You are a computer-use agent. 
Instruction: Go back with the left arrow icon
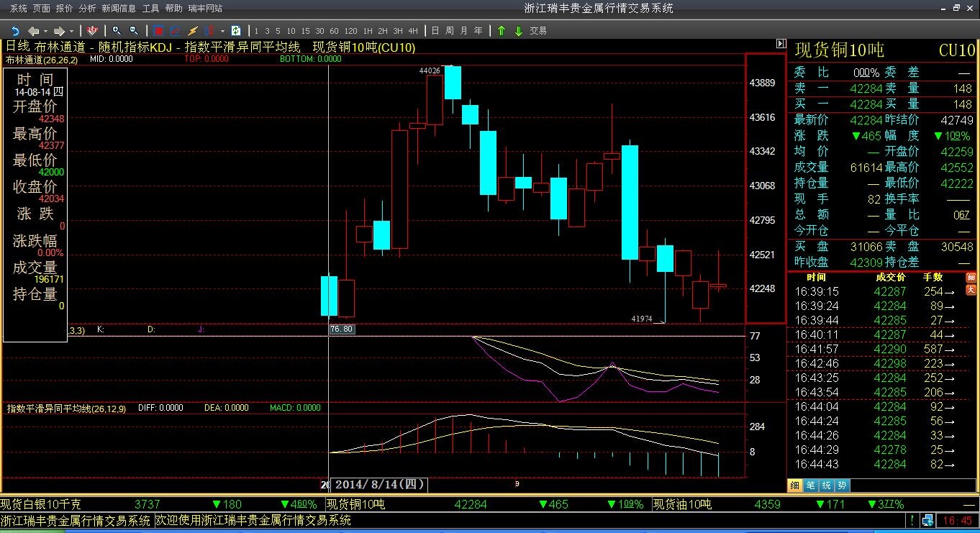click(x=33, y=31)
